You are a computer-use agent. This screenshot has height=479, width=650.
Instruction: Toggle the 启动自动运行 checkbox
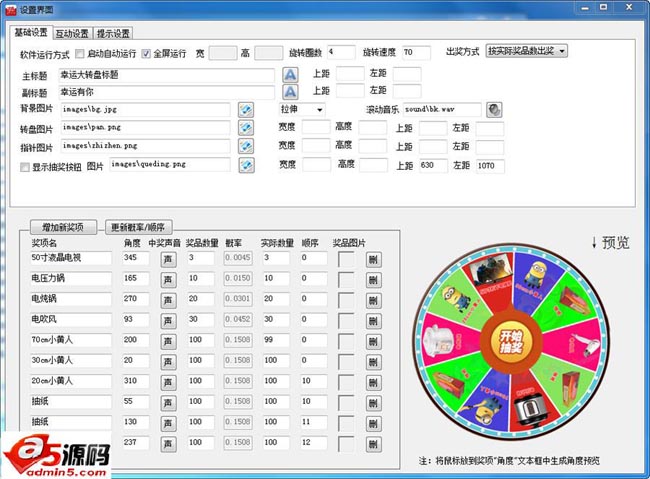80,53
